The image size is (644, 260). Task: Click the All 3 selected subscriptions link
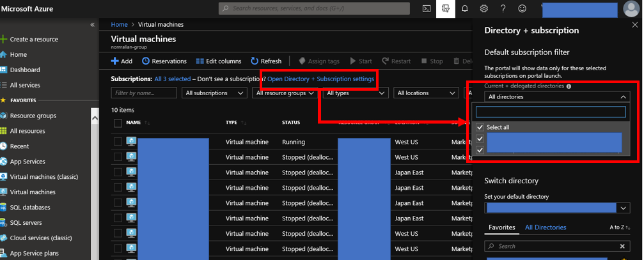[173, 79]
